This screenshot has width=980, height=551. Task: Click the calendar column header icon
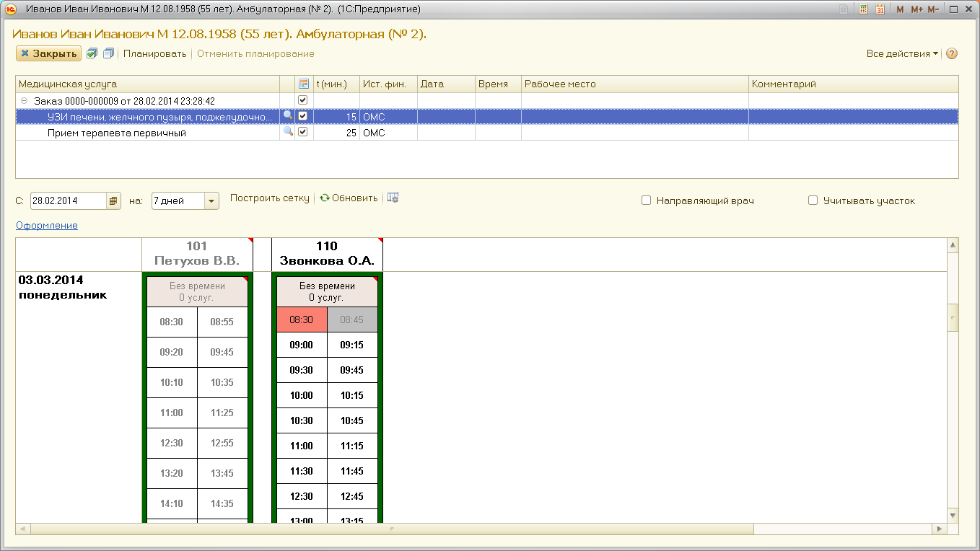(304, 84)
